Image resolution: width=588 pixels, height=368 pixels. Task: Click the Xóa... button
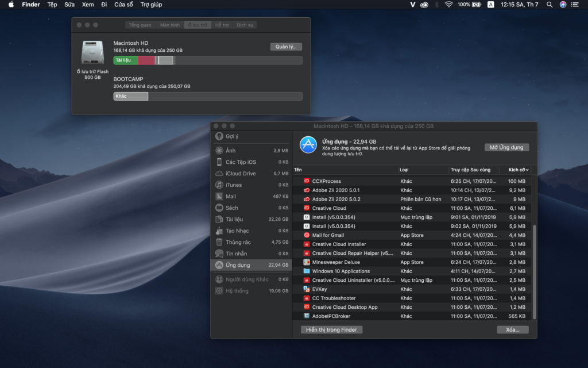512,329
